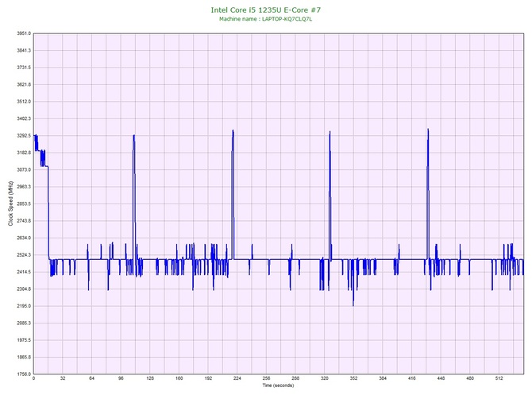Select the 3182.8 y-axis value
The height and width of the screenshot is (399, 532).
click(24, 153)
